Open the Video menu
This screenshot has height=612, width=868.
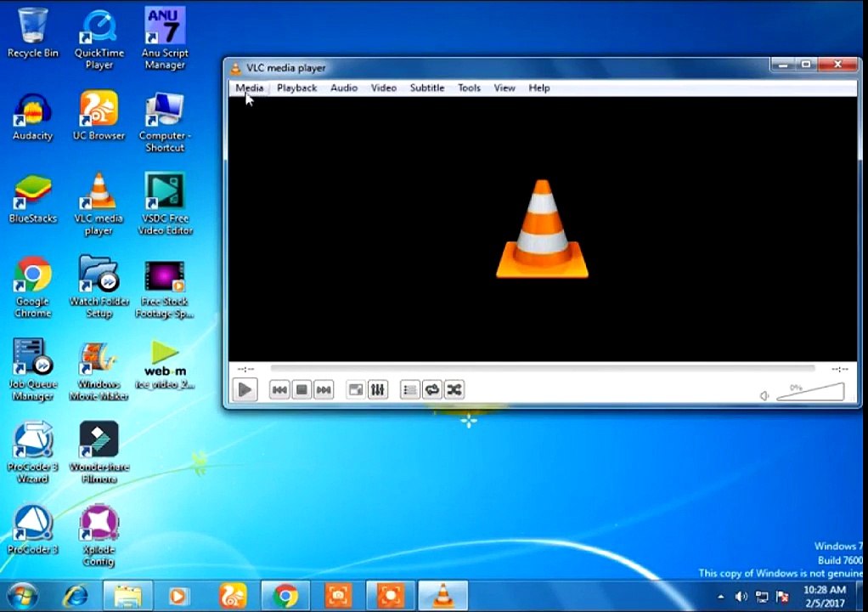pyautogui.click(x=384, y=88)
